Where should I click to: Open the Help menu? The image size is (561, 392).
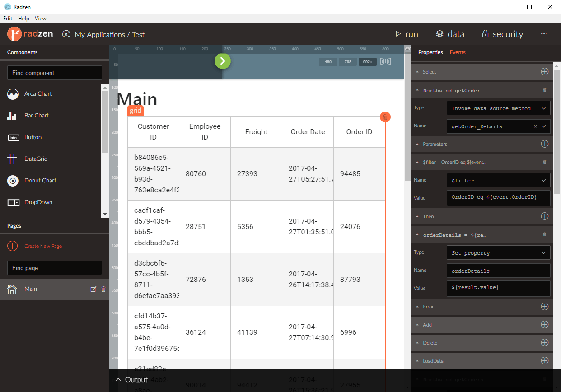23,19
